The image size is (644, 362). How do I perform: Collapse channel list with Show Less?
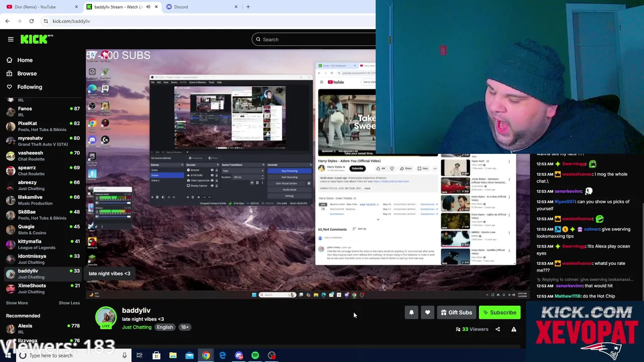69,303
